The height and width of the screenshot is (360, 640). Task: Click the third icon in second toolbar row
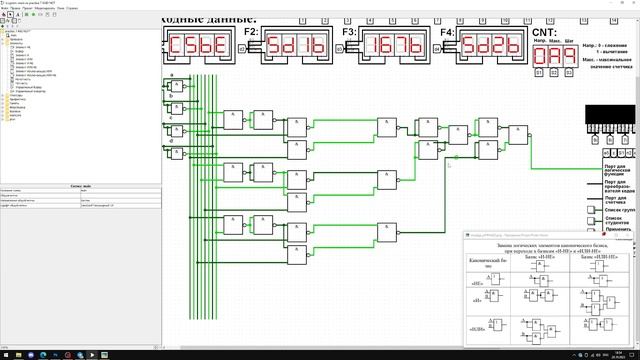click(x=14, y=20)
